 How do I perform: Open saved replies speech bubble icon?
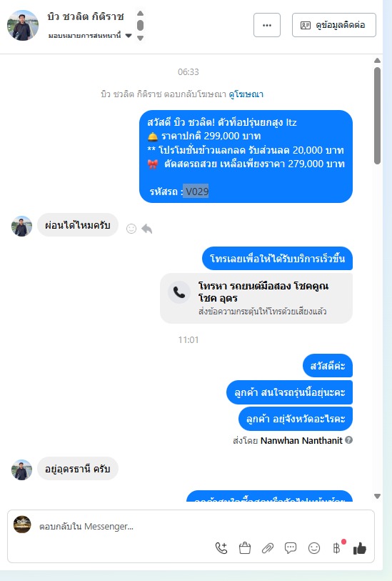(x=291, y=548)
